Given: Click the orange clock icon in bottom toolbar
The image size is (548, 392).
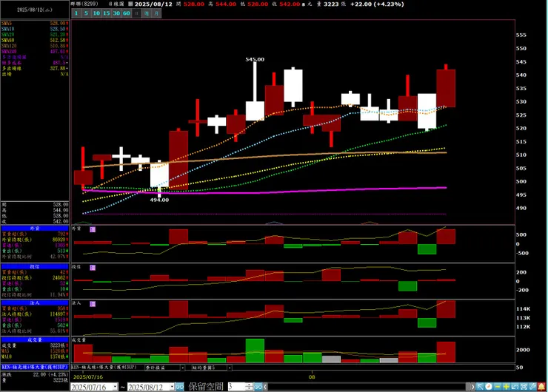Looking at the screenshot, I should pyautogui.click(x=489, y=387).
